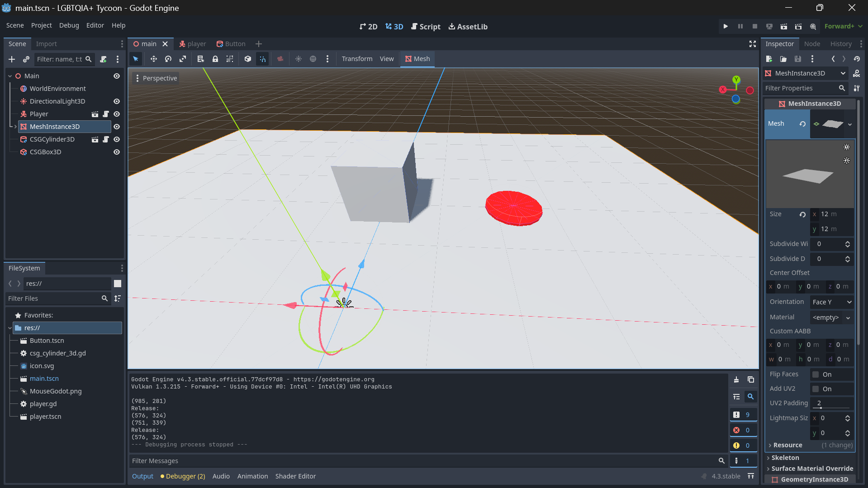Click the Filter Properties search field
The height and width of the screenshot is (488, 868).
[805, 88]
